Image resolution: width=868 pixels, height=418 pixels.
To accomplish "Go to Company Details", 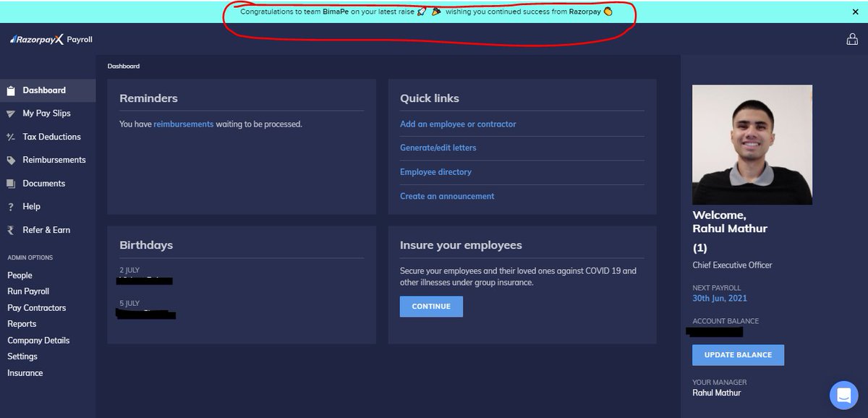I will pyautogui.click(x=39, y=341).
